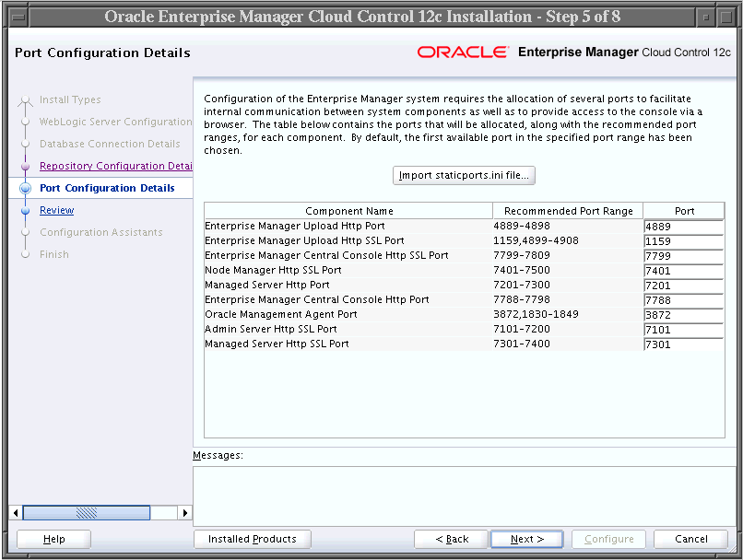The image size is (743, 560).
Task: Edit the Managed Server SSL Port 7301
Action: click(684, 344)
